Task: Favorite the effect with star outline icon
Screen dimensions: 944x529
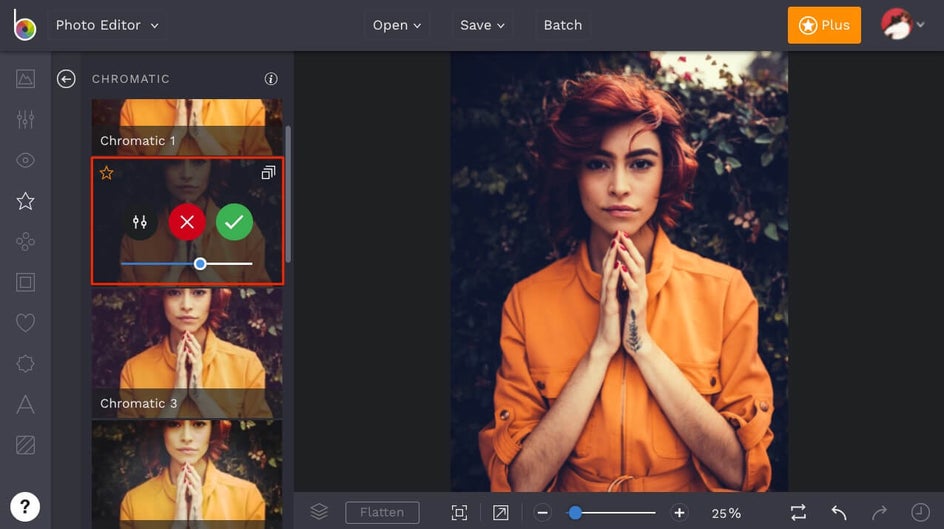Action: pyautogui.click(x=106, y=173)
